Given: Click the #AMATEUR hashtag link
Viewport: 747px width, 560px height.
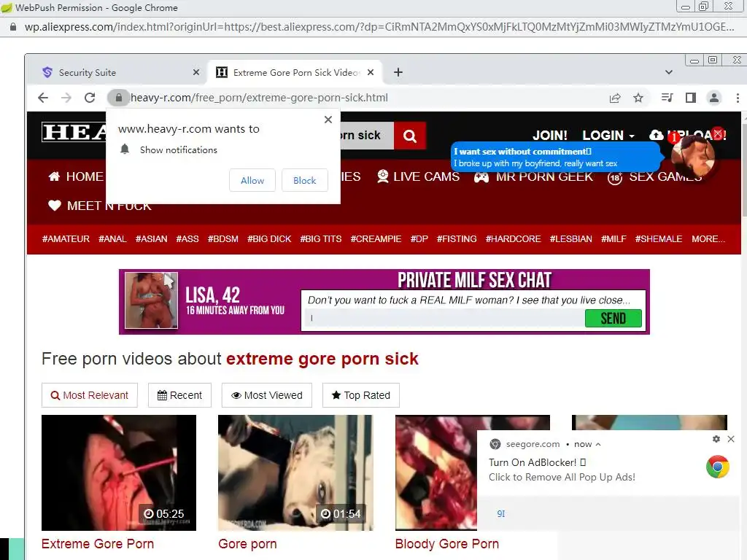Looking at the screenshot, I should (66, 239).
